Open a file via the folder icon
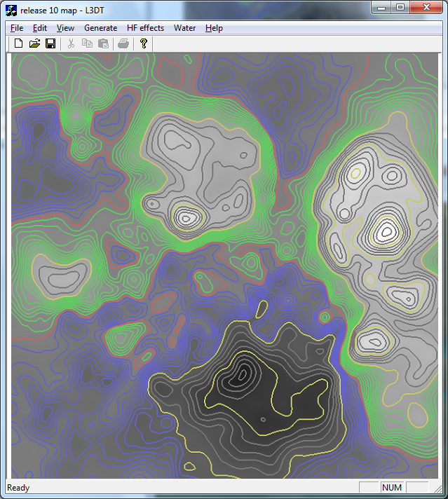This screenshot has width=448, height=499. pyautogui.click(x=34, y=43)
